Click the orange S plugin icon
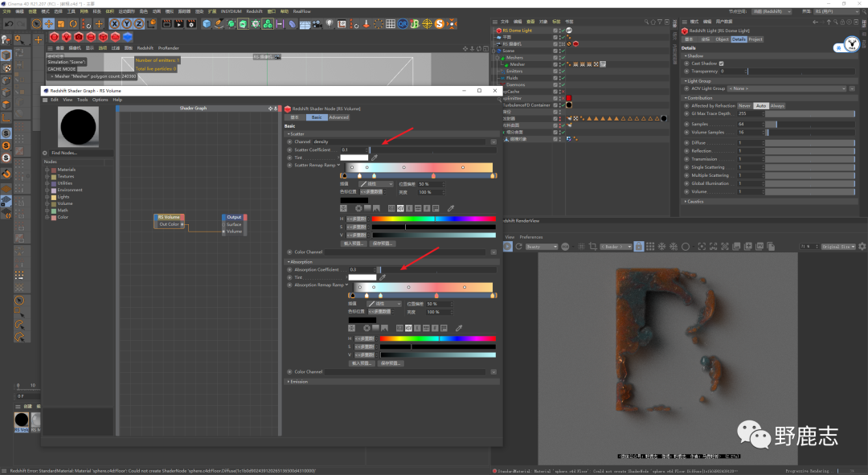The height and width of the screenshot is (475, 868). (440, 24)
